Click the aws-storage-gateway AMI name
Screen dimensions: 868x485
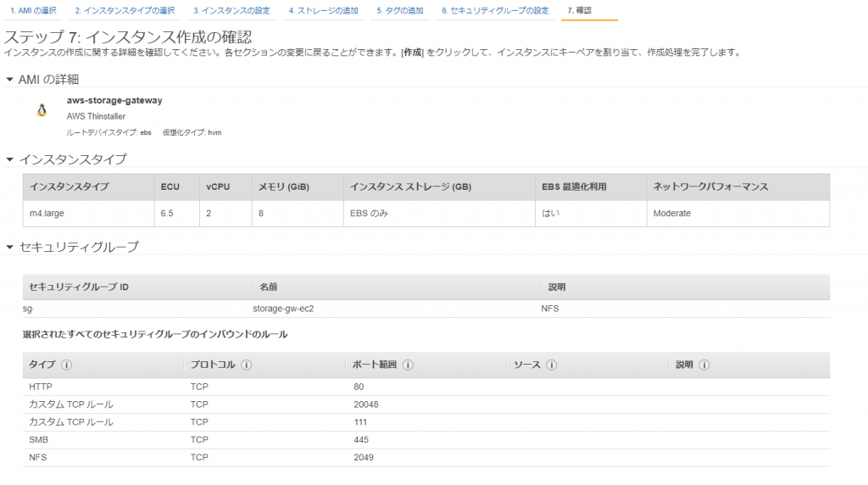(114, 100)
